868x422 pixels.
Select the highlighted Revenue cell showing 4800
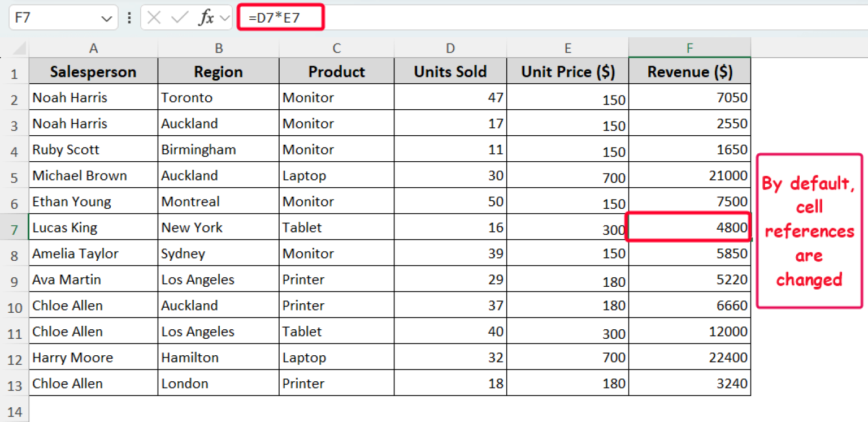(689, 227)
